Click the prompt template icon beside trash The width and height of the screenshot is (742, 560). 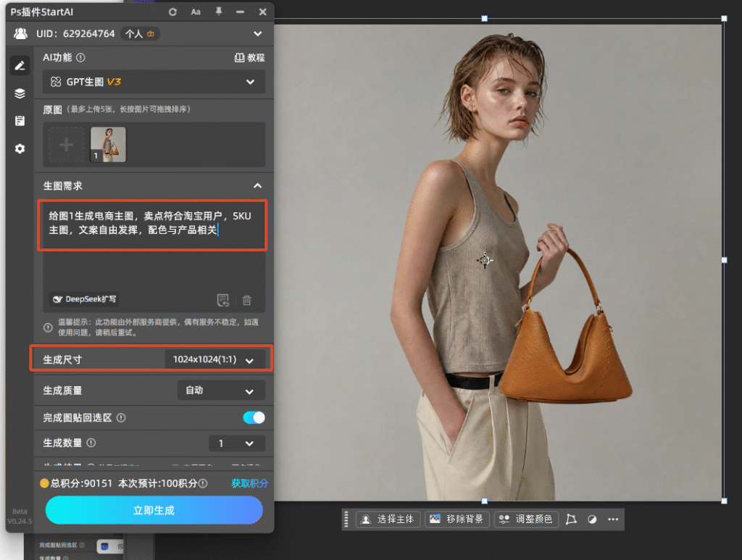click(x=223, y=300)
